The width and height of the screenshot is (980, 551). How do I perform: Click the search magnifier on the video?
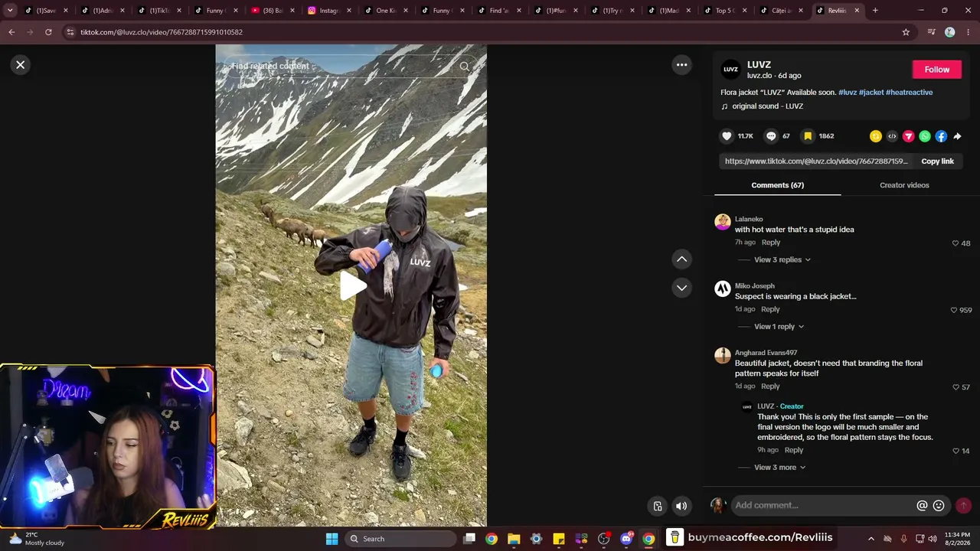pyautogui.click(x=465, y=67)
